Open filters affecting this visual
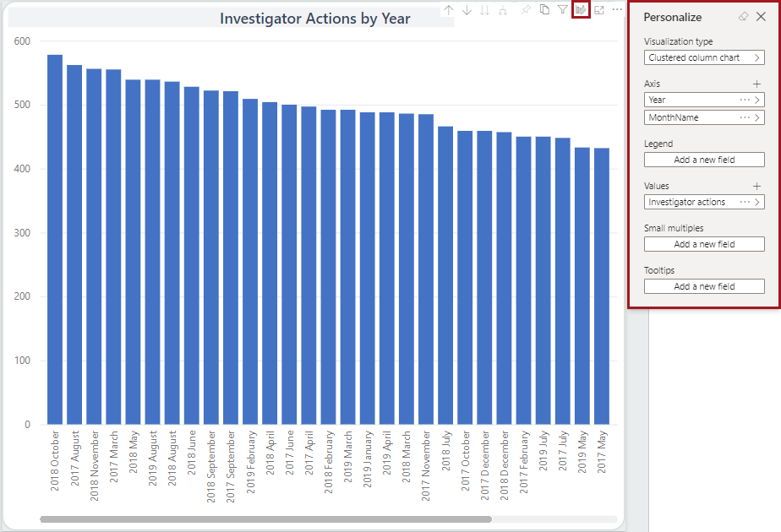 click(x=563, y=10)
